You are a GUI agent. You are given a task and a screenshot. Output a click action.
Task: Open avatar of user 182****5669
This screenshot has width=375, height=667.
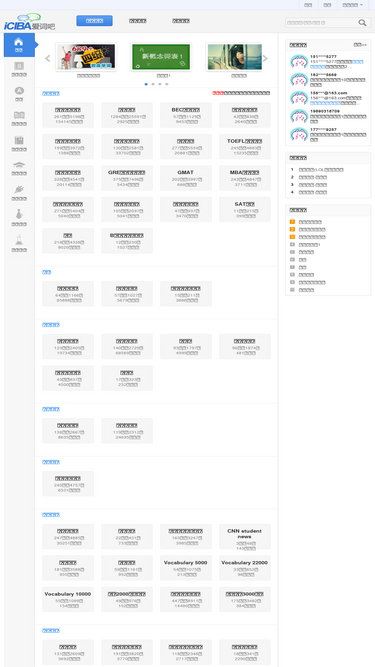(x=299, y=80)
